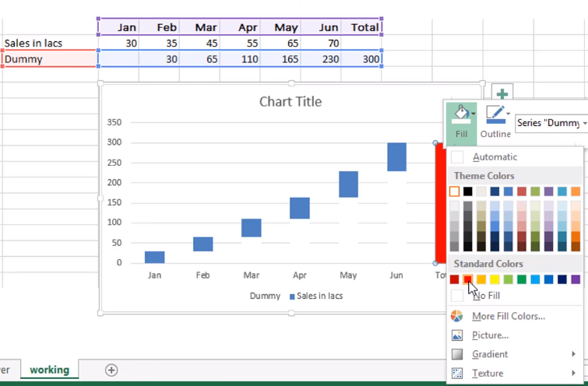
Task: Select the May blue bar in chart
Action: (x=348, y=184)
